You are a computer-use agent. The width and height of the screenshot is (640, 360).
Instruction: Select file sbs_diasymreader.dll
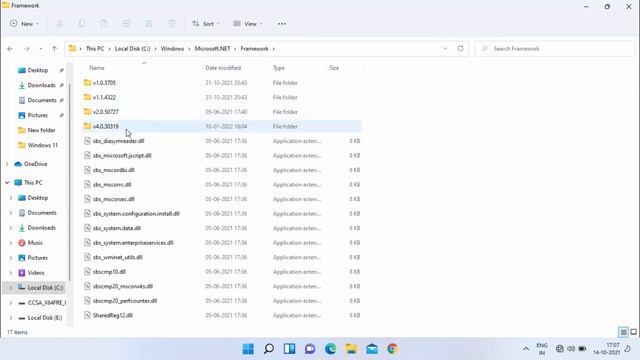(x=222, y=141)
